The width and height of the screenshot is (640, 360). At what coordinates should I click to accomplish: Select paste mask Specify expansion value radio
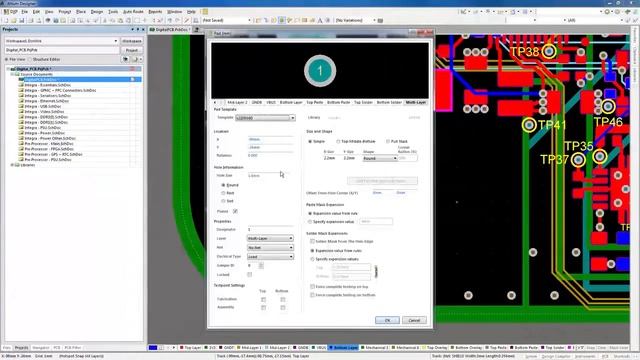tap(310, 222)
